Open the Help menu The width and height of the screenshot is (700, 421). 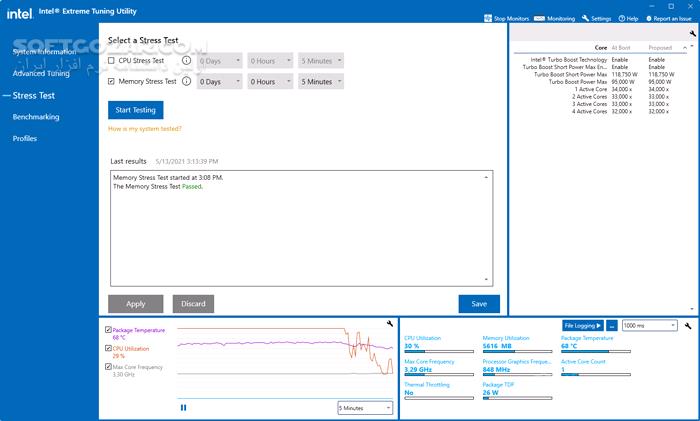(628, 18)
